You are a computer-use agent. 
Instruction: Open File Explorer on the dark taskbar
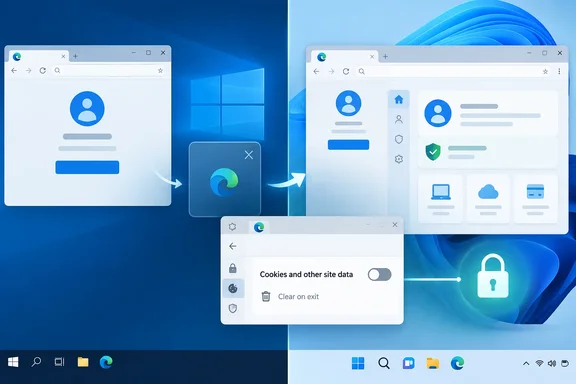(83, 362)
